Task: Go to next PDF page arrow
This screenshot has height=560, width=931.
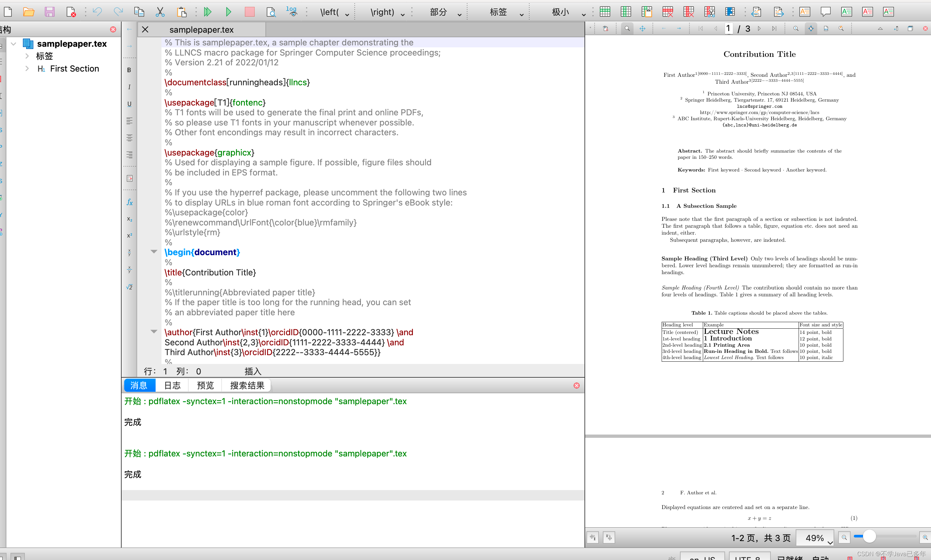Action: tap(759, 29)
